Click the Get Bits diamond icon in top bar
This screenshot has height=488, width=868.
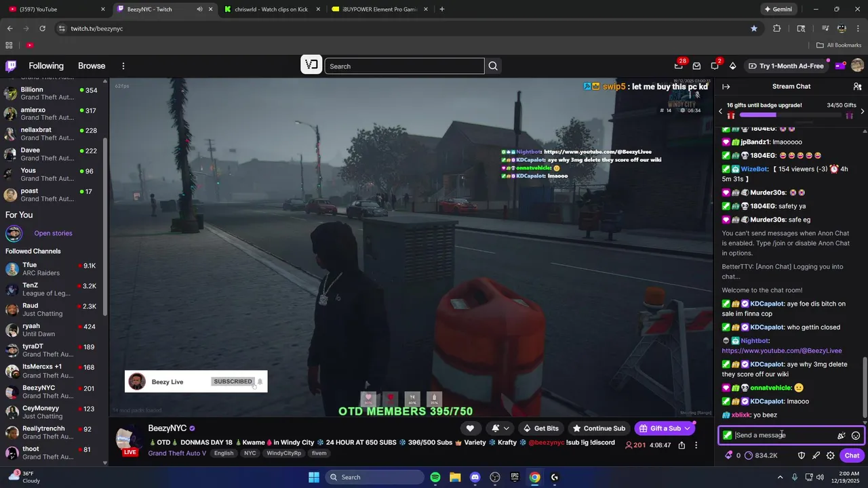pyautogui.click(x=732, y=66)
